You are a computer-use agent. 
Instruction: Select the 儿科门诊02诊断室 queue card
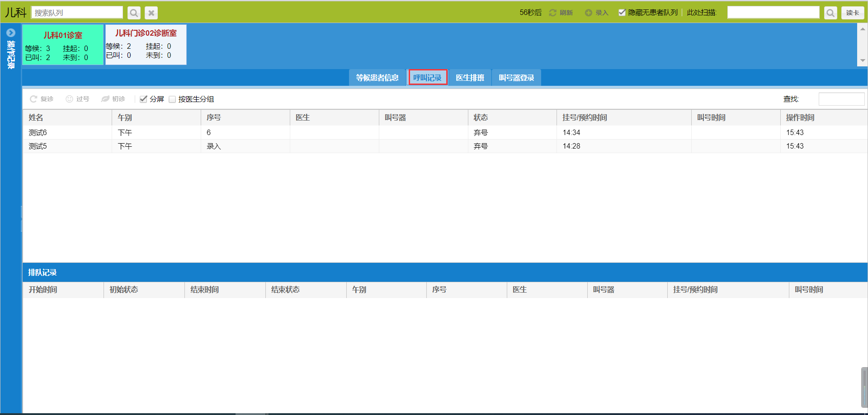[146, 45]
